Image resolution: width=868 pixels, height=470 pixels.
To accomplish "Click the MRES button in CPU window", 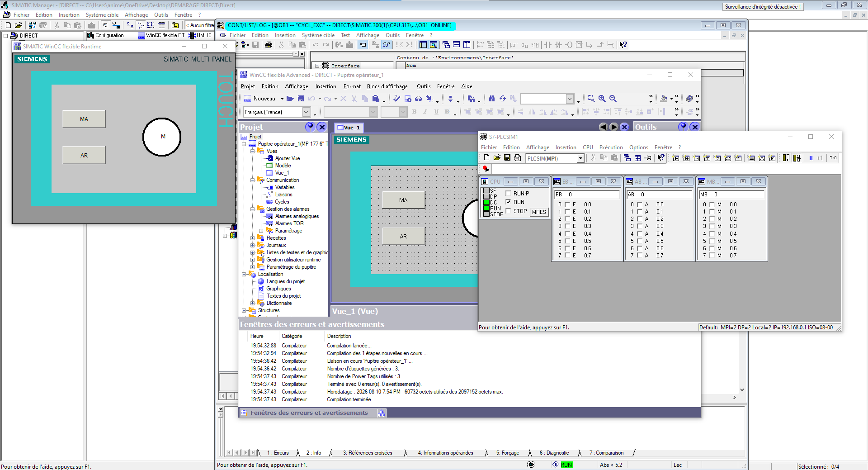I will 539,212.
